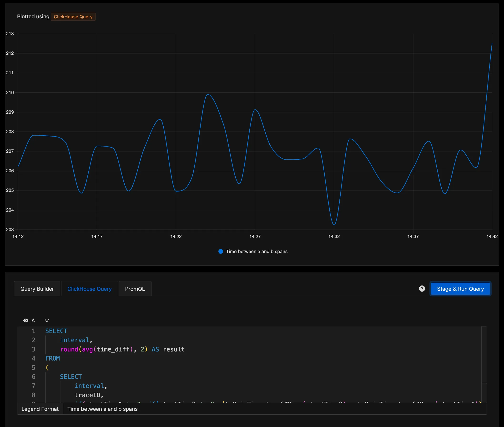Click the 14:42 x-axis time label
The height and width of the screenshot is (427, 504).
492,237
